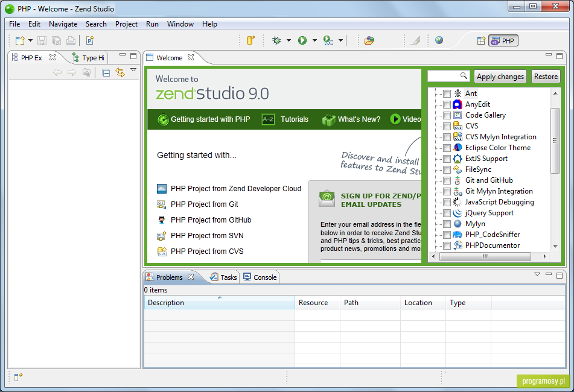Click the open folder toolbar icon

(x=369, y=40)
